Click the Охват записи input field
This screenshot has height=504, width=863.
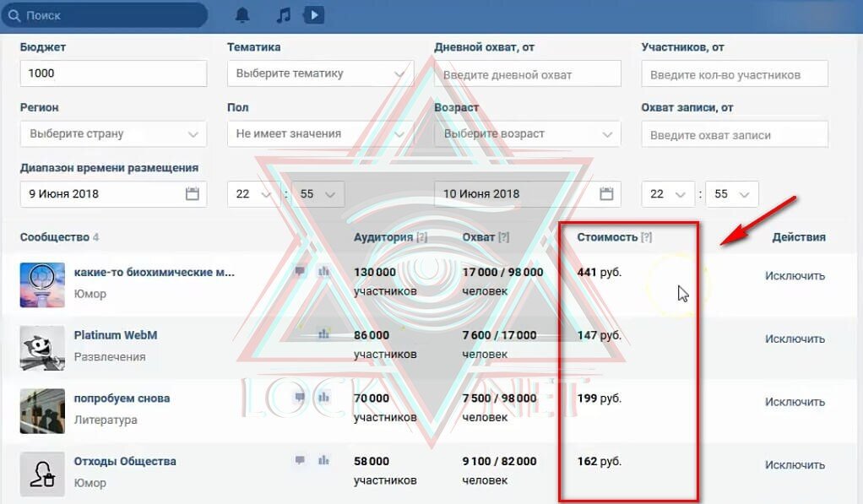point(734,133)
